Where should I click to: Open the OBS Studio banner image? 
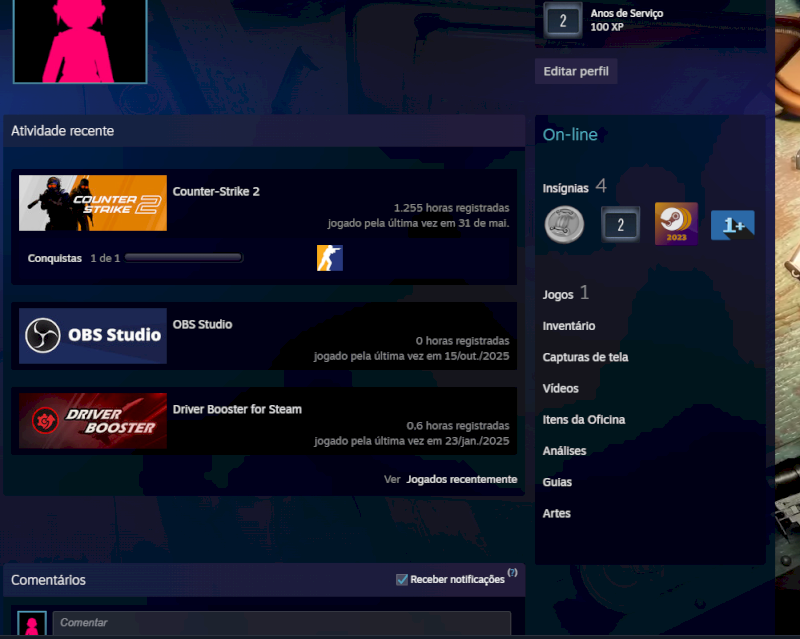(x=93, y=336)
